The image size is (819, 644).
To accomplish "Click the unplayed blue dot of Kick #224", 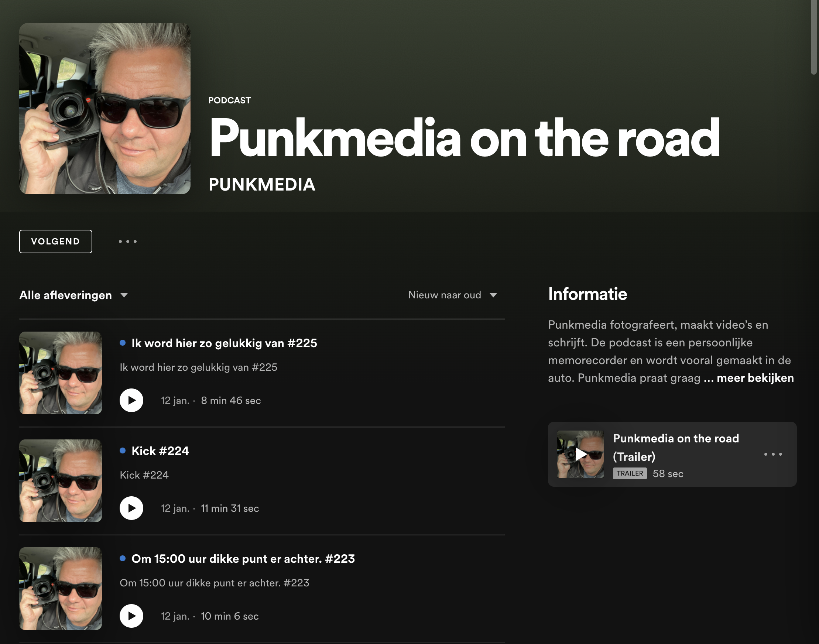I will pos(123,451).
